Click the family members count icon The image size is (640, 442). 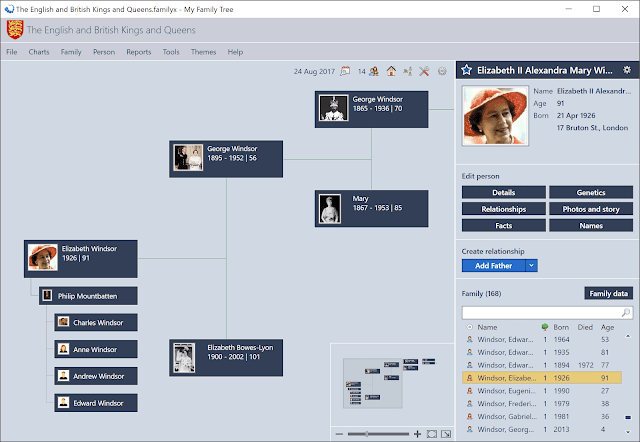[373, 71]
